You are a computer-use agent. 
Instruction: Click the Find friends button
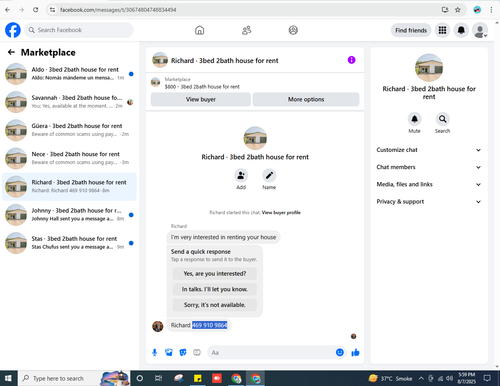tap(411, 30)
